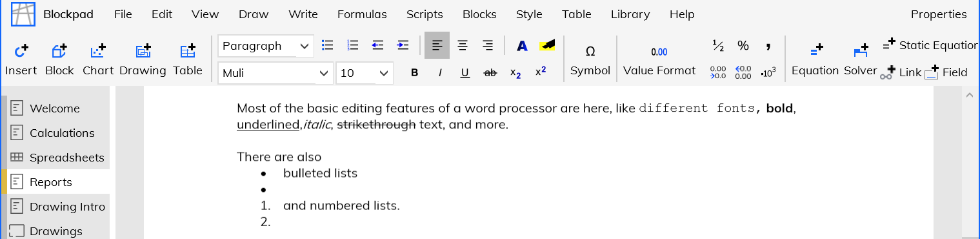This screenshot has width=980, height=239.
Task: Insert a Field
Action: 946,72
